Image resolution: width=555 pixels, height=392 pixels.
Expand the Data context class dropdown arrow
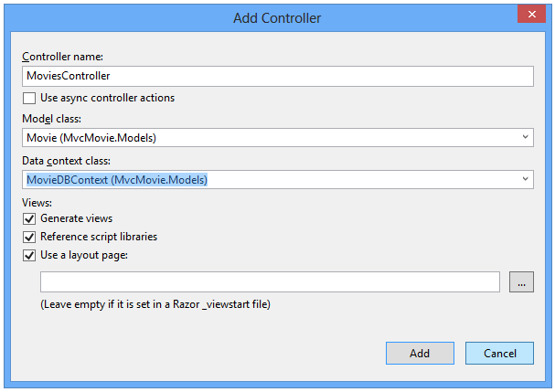pyautogui.click(x=525, y=180)
